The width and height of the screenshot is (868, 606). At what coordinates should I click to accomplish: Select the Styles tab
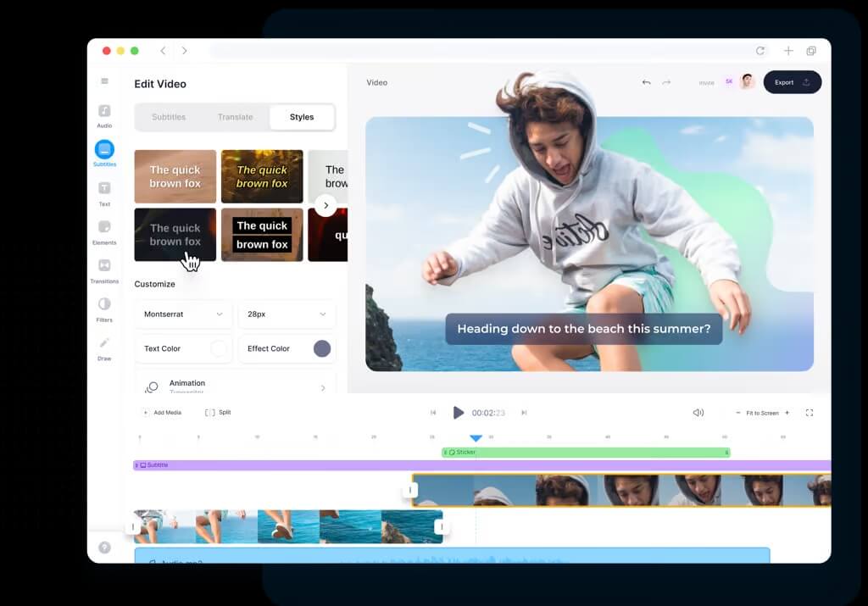302,117
